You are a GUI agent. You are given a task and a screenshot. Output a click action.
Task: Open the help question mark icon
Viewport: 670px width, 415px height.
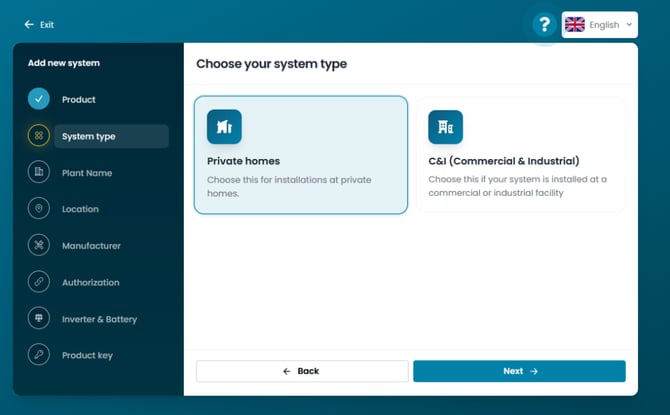point(544,24)
